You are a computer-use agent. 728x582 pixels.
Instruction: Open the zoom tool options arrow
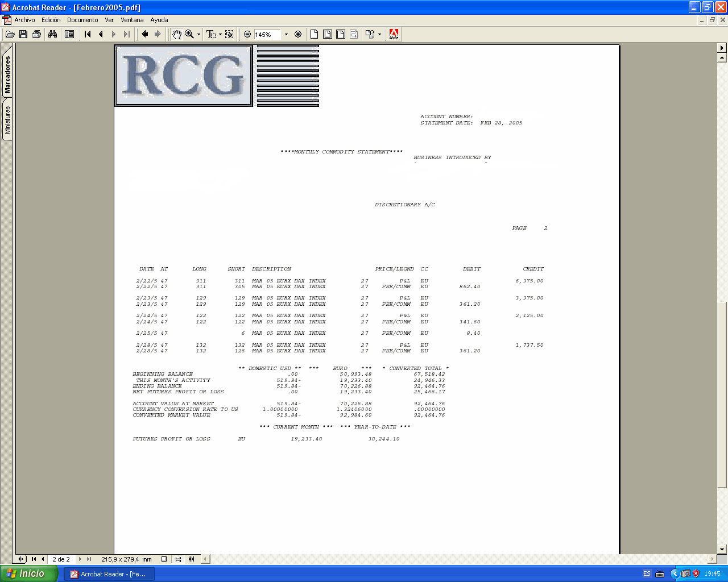[x=198, y=35]
